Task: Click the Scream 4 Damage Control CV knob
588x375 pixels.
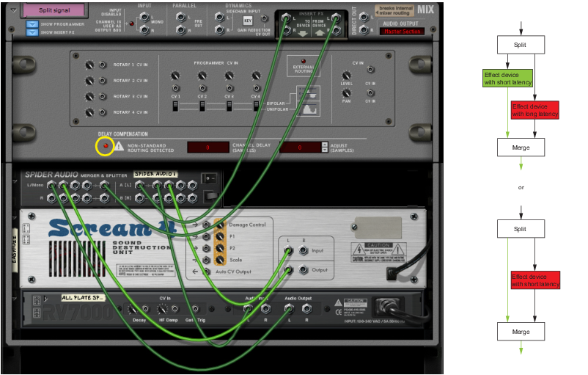Action: (x=219, y=225)
